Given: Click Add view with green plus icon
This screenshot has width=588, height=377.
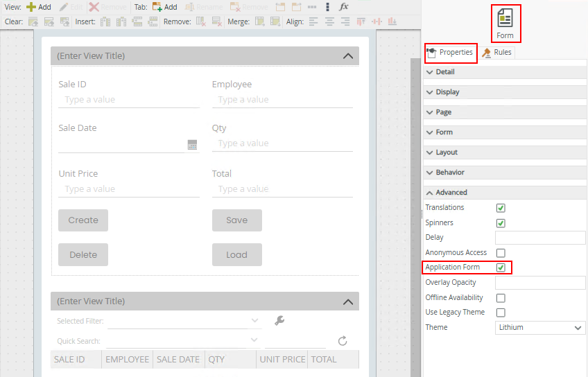Looking at the screenshot, I should pyautogui.click(x=38, y=7).
